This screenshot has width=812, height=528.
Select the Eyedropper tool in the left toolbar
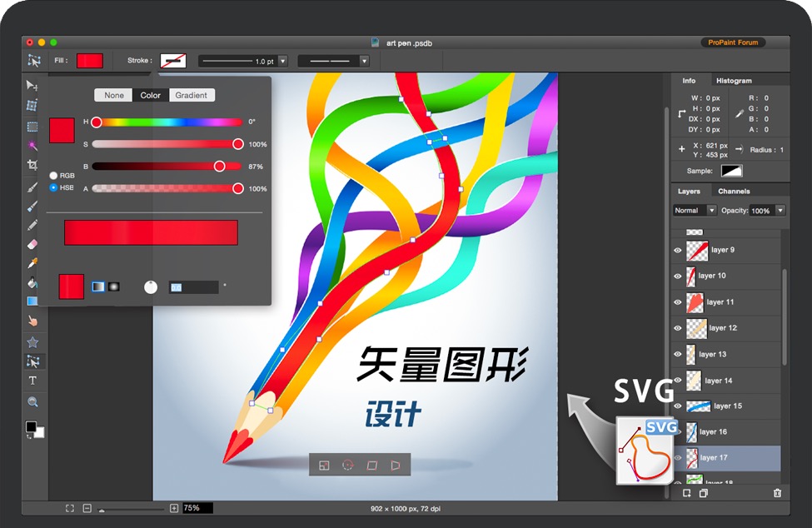pyautogui.click(x=32, y=263)
